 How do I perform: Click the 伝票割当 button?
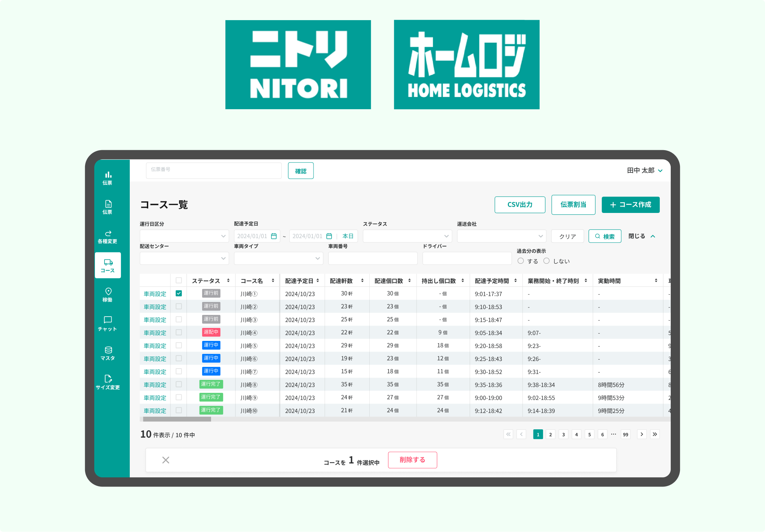point(573,205)
